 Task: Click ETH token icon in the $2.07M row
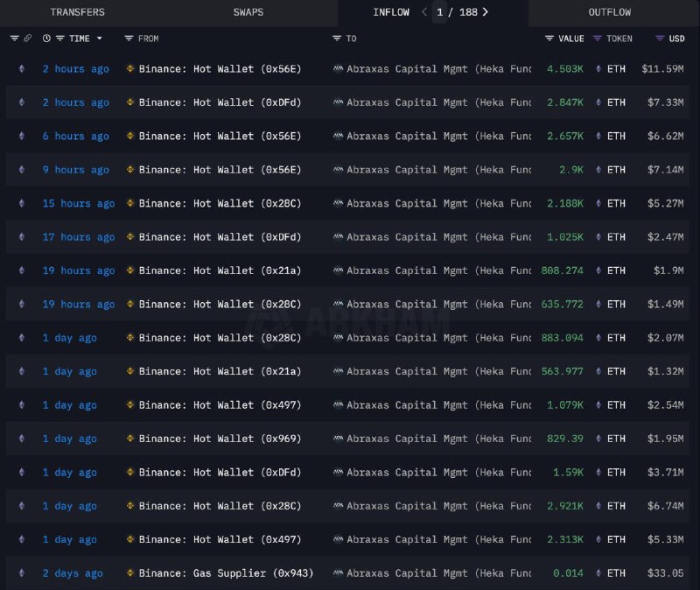click(x=598, y=338)
